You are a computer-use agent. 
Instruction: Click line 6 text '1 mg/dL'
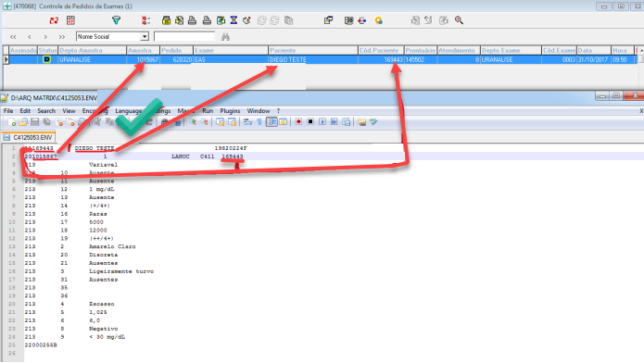point(101,189)
